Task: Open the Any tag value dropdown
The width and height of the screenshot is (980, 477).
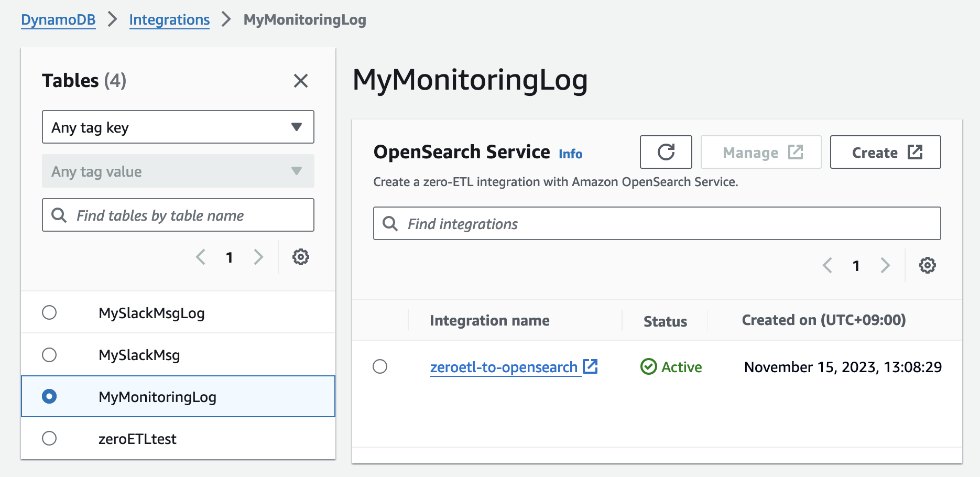Action: [x=178, y=171]
